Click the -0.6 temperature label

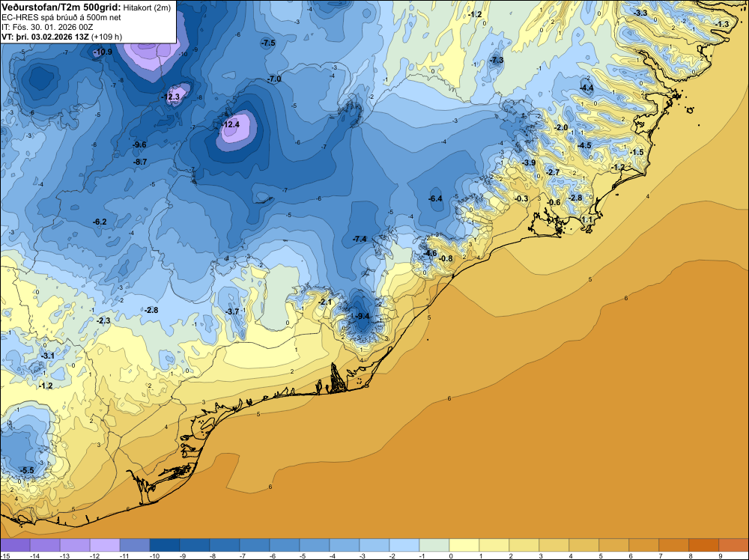pyautogui.click(x=554, y=202)
